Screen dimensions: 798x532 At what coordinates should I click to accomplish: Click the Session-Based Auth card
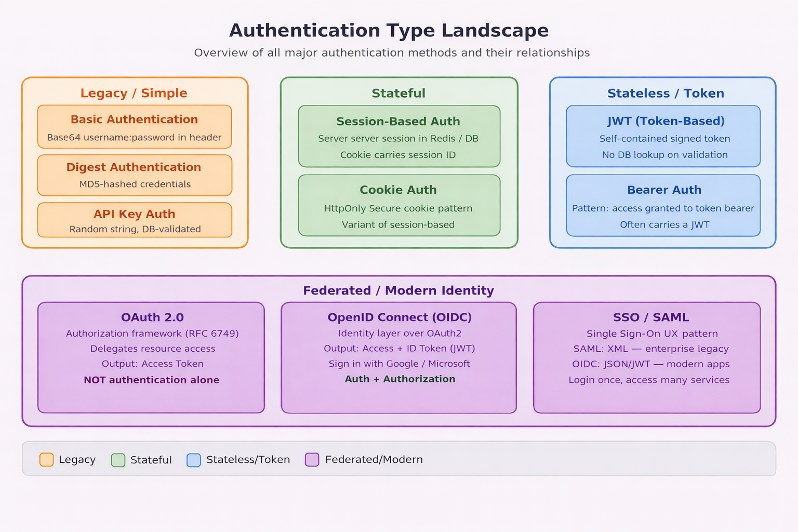pos(399,136)
